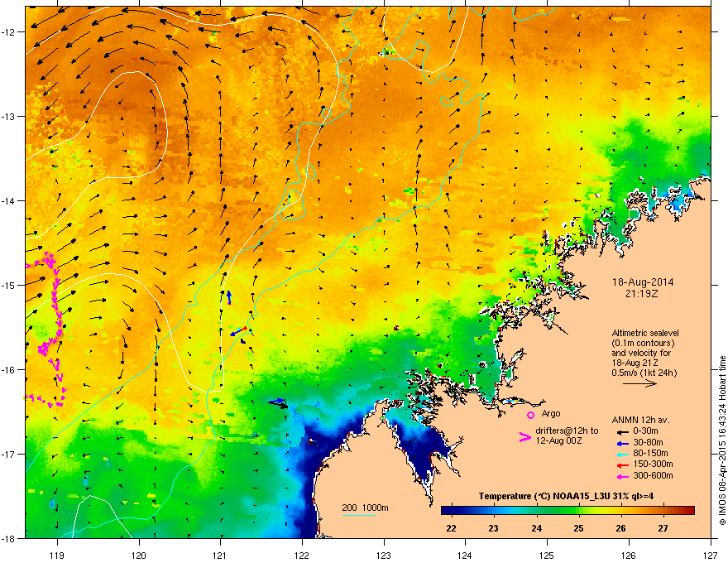Viewport: 728px width, 563px height.
Task: Click the '0-30m' depth label
Action: [x=645, y=431]
